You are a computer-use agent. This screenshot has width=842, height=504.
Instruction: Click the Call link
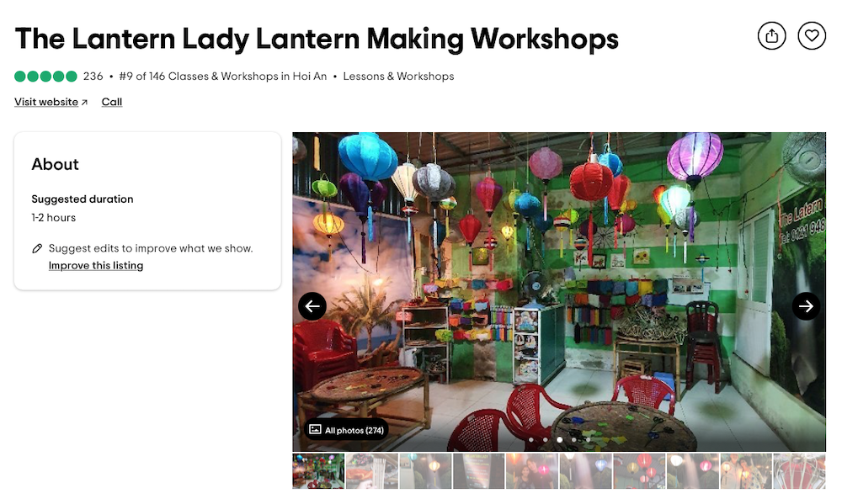pos(112,102)
